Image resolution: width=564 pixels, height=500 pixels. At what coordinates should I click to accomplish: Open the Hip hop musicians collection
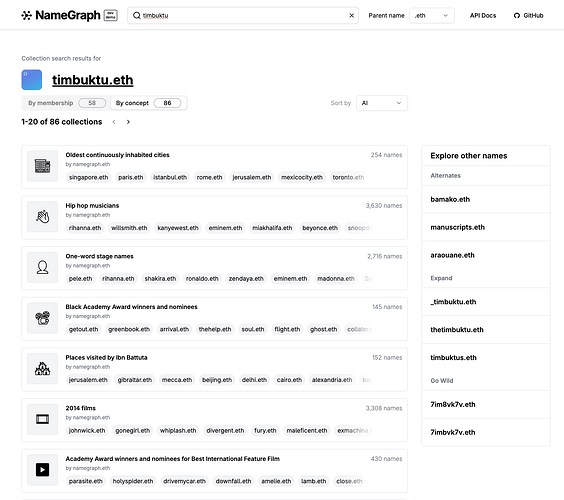(x=92, y=206)
